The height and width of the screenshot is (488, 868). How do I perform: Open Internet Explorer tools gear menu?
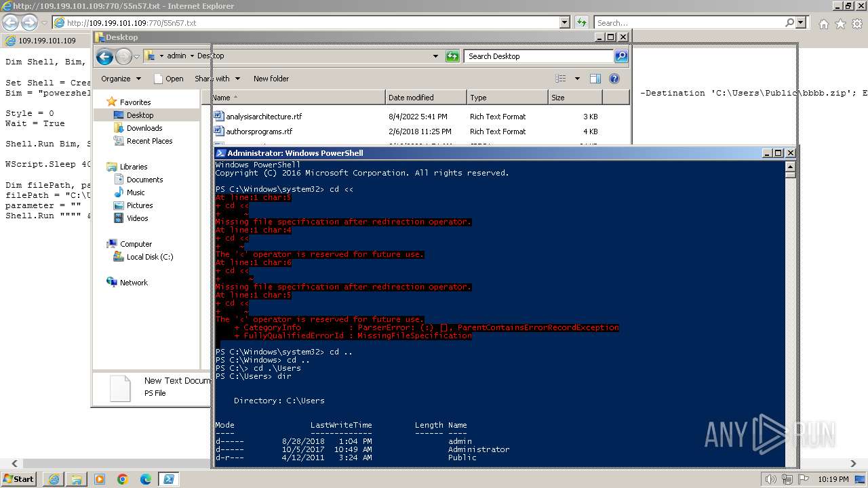pos(856,24)
